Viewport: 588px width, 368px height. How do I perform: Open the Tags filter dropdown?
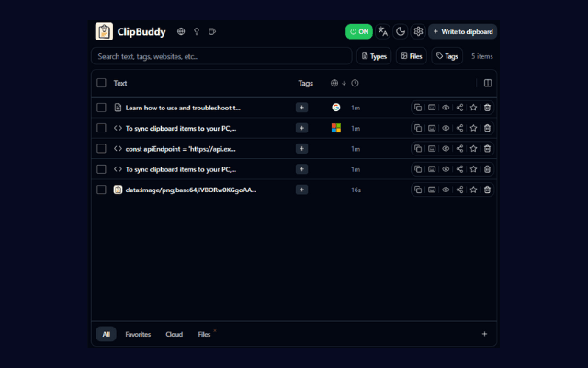447,56
